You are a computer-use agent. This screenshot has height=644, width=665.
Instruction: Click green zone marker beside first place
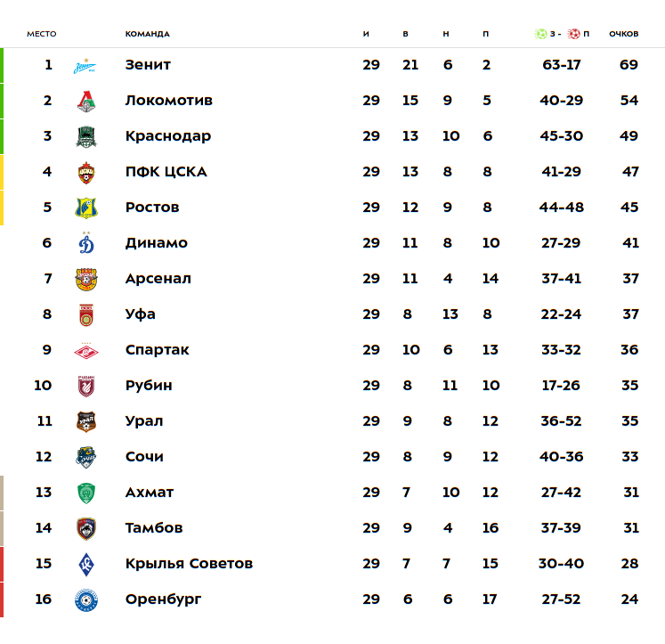[x=2, y=65]
